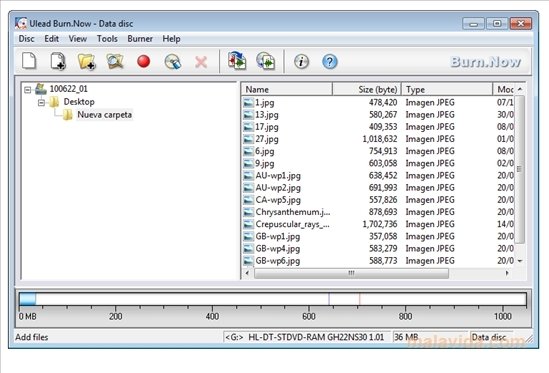Open the View menu
Screen dimensions: 549x373
coord(77,39)
